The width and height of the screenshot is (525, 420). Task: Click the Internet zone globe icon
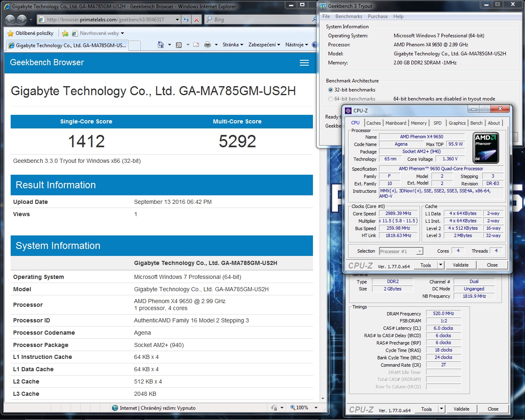coord(115,408)
